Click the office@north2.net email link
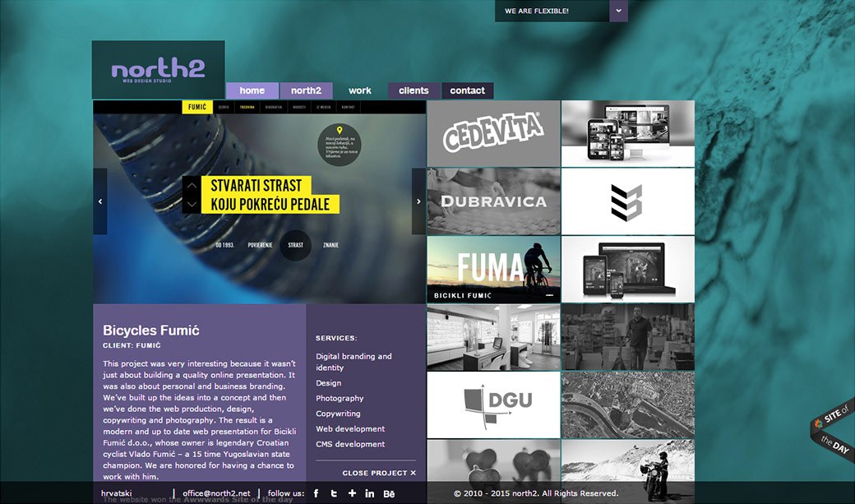This screenshot has width=855, height=504. [216, 493]
